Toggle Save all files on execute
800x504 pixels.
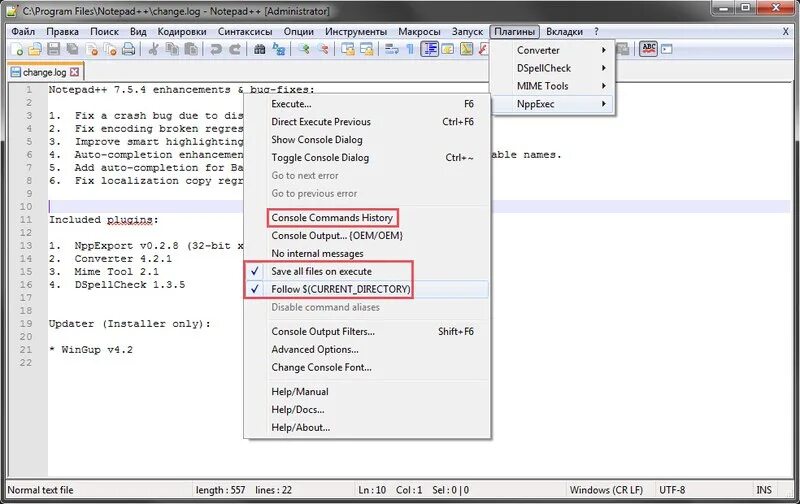366,271
